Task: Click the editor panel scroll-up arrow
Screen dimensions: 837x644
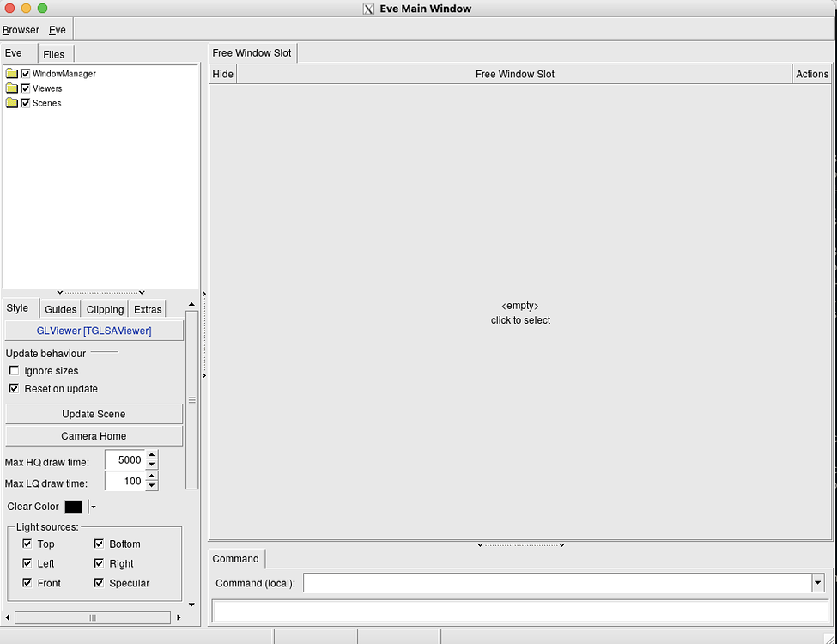Action: point(191,304)
